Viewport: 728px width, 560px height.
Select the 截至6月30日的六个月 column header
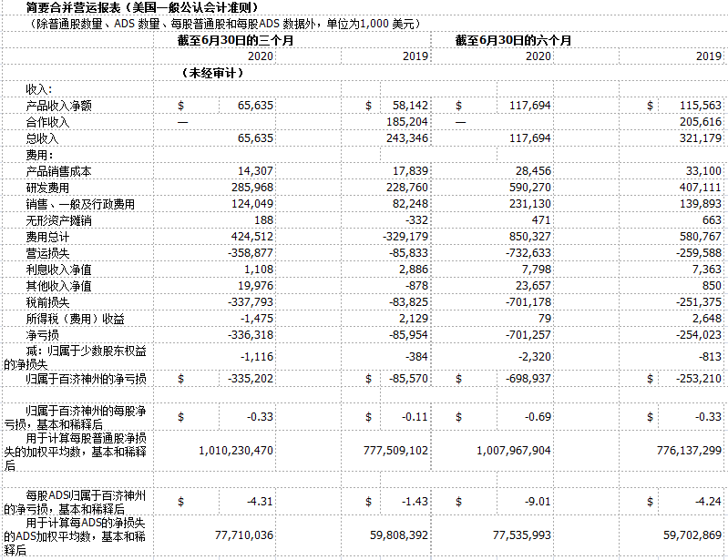(514, 41)
